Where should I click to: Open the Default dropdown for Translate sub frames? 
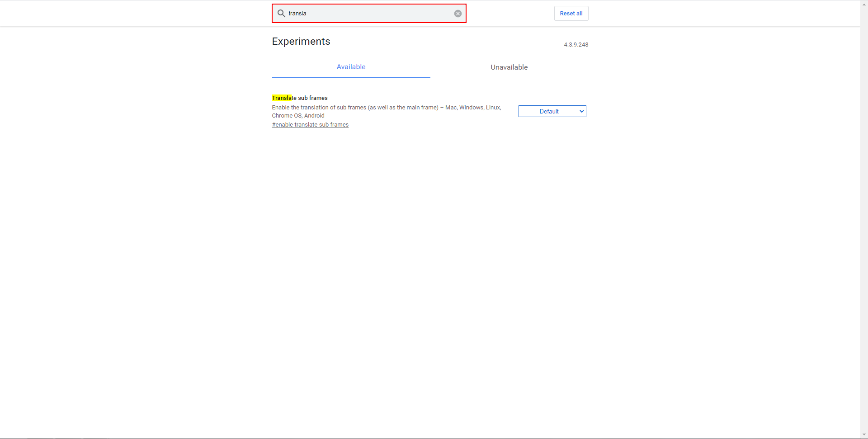[552, 111]
